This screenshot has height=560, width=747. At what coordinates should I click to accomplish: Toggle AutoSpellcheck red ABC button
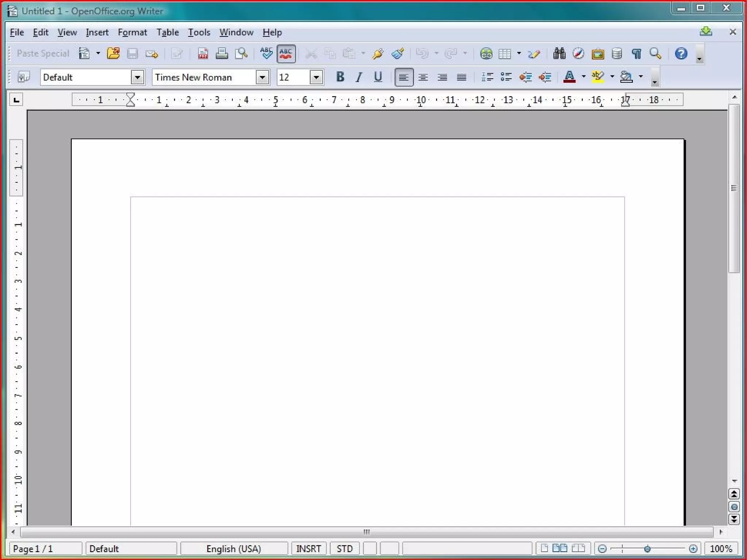tap(286, 54)
